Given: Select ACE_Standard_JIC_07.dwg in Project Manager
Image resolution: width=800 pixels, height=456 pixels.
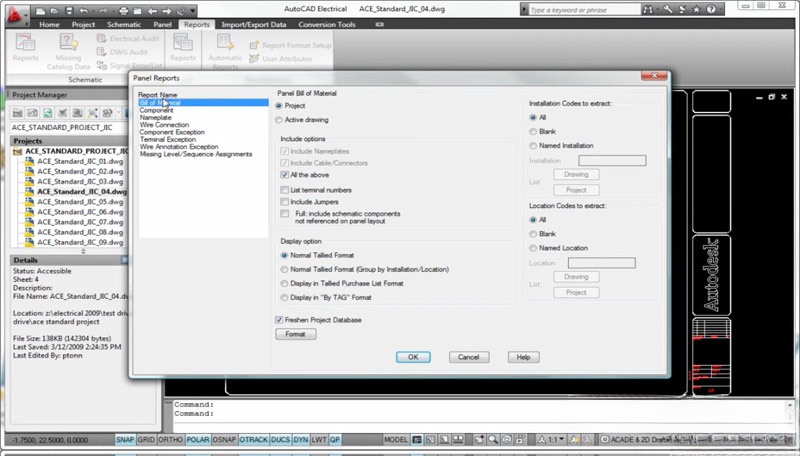Looking at the screenshot, I should (80, 222).
